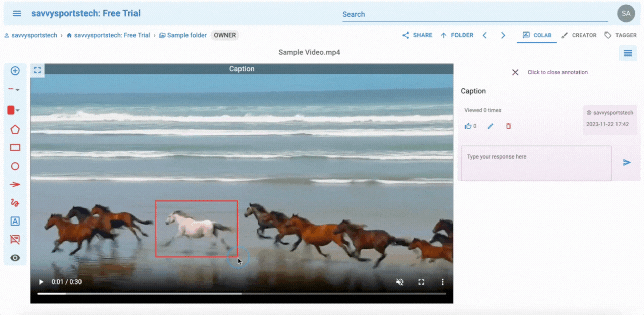The image size is (644, 315).
Task: Click the Caption bar above video
Action: 241,69
